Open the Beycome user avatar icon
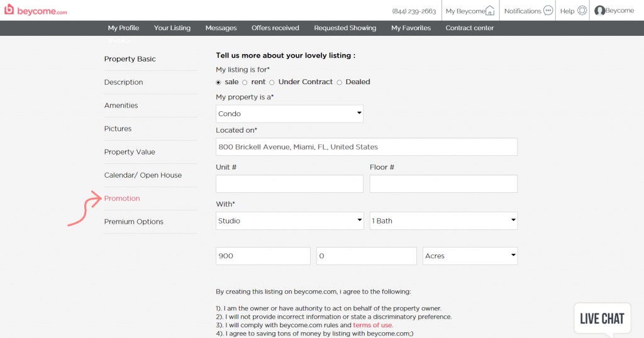This screenshot has height=338, width=644. point(599,11)
